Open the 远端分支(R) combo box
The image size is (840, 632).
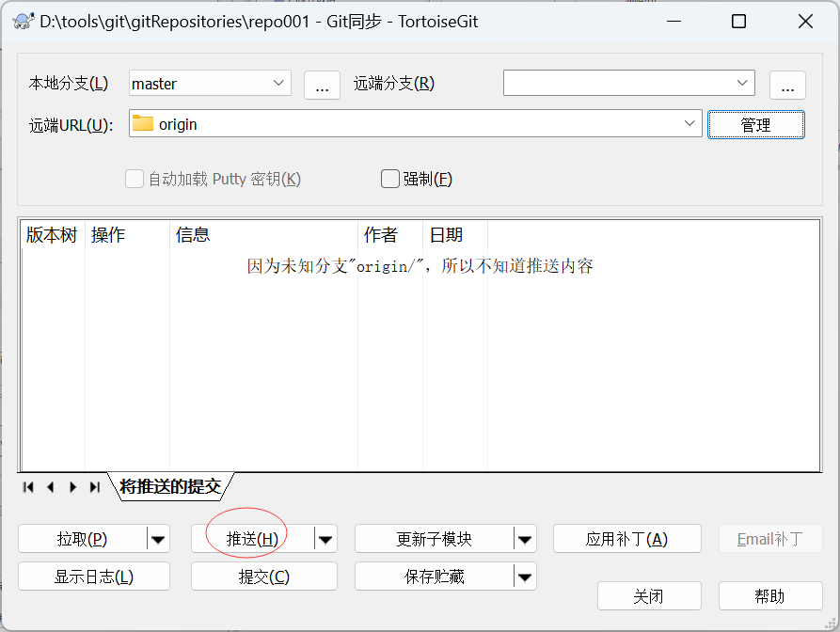629,83
